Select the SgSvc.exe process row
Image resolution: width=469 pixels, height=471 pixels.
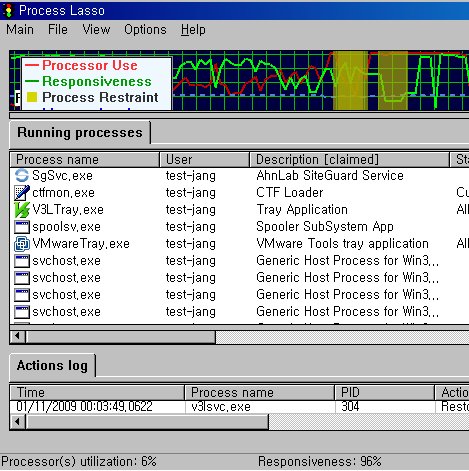click(x=239, y=175)
